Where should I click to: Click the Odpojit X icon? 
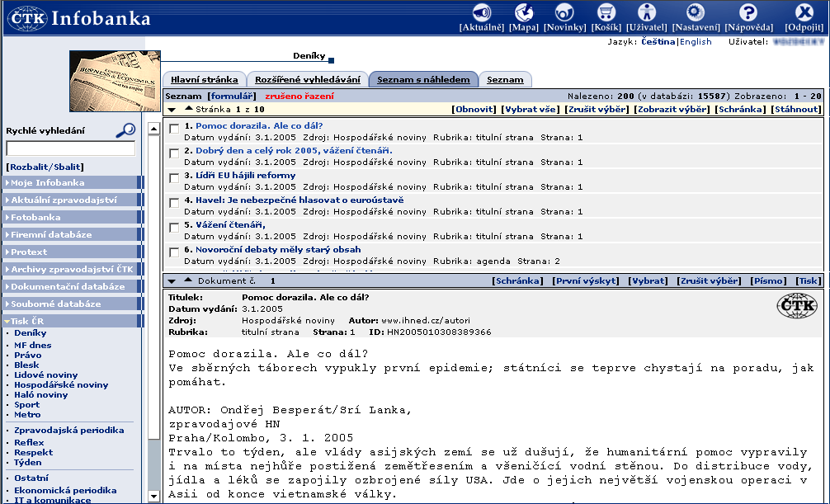pyautogui.click(x=804, y=12)
